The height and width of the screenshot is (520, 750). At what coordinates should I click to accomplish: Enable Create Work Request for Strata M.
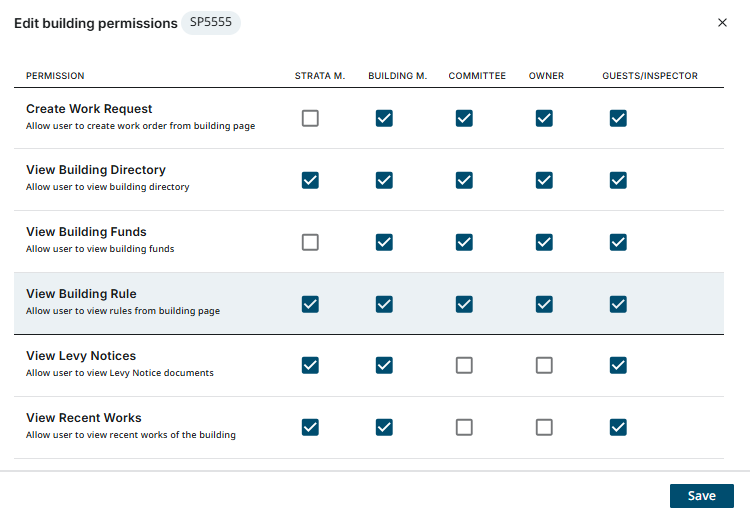pyautogui.click(x=310, y=118)
